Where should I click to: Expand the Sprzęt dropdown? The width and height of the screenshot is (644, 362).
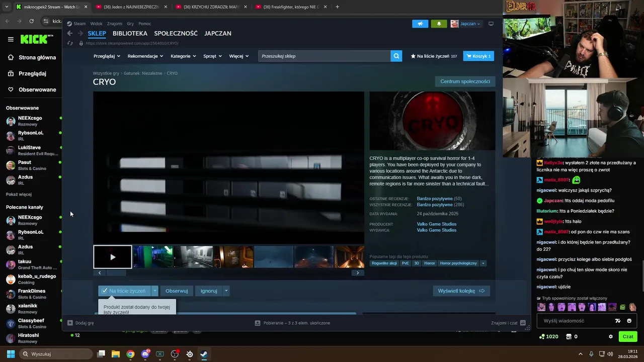[213, 56]
